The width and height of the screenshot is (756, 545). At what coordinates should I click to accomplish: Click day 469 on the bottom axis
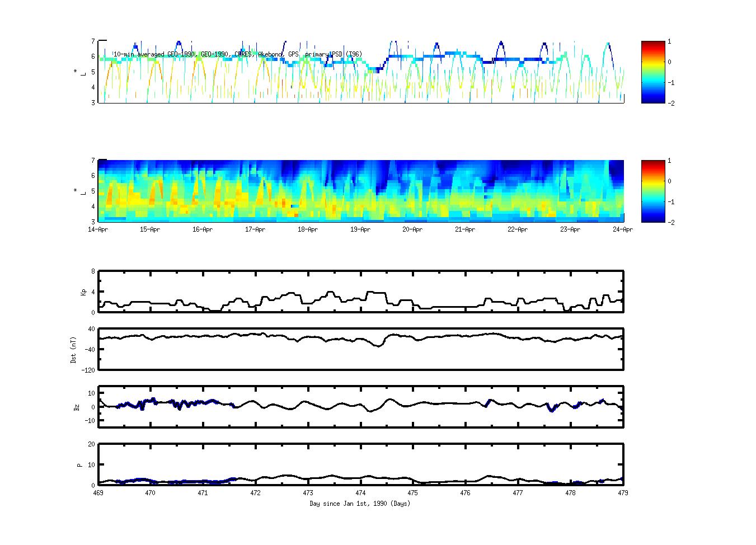[x=98, y=494]
